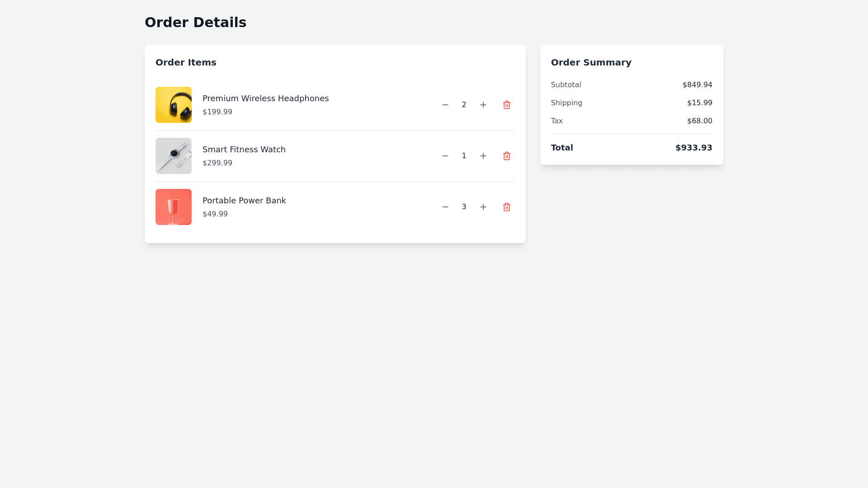The width and height of the screenshot is (868, 488).
Task: Click the headphones product thumbnail
Action: coord(174,105)
